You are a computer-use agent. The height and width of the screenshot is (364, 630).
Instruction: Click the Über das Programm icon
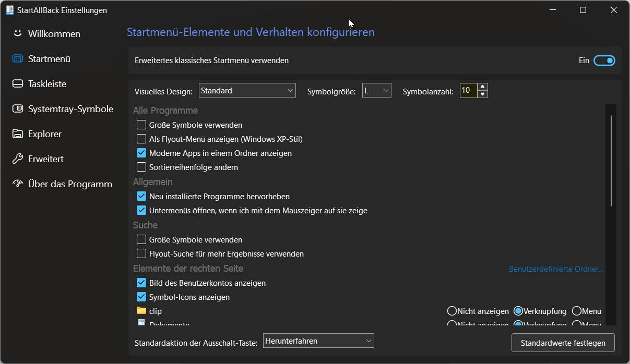coord(18,184)
